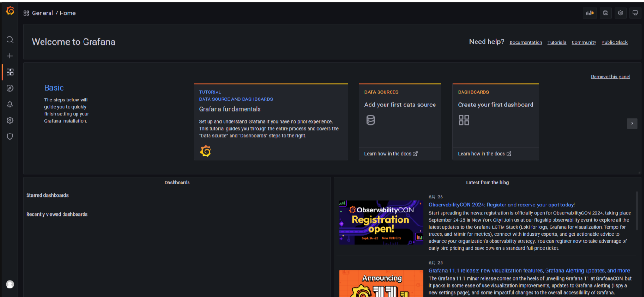Open the Tutorials help link
Viewport: 644px width, 297px height.
point(557,42)
